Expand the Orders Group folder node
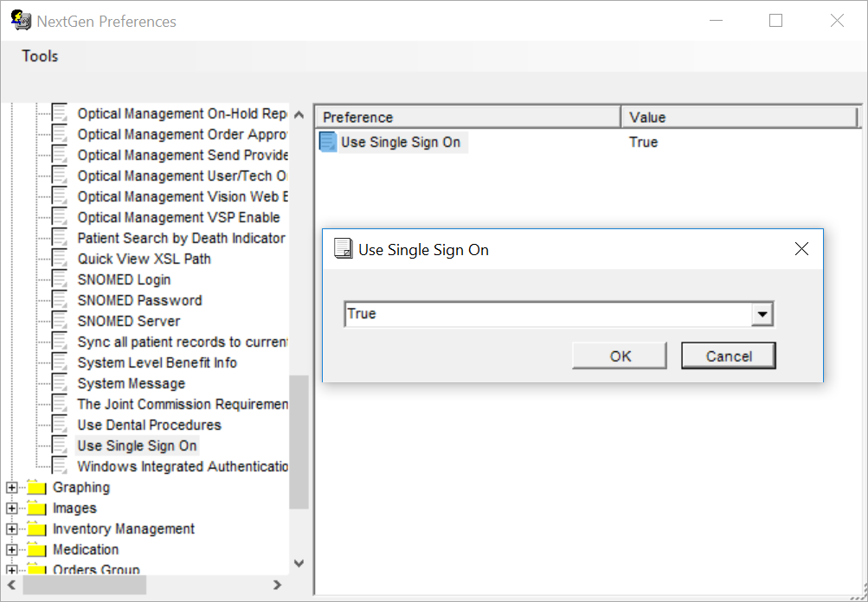Viewport: 868px width, 602px height. (11, 569)
